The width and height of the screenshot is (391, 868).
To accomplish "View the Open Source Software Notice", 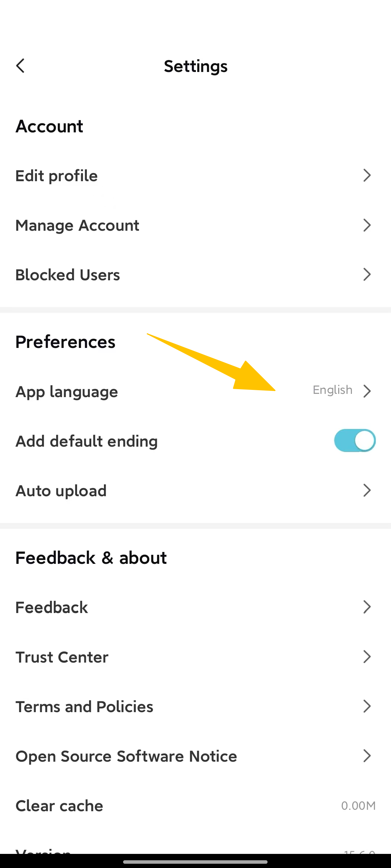I will tap(126, 756).
